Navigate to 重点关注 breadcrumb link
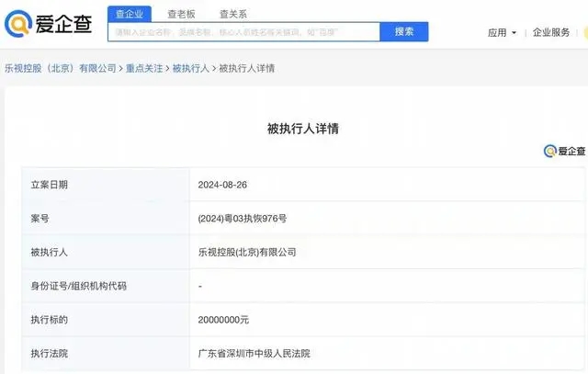588x374 pixels. pyautogui.click(x=144, y=68)
